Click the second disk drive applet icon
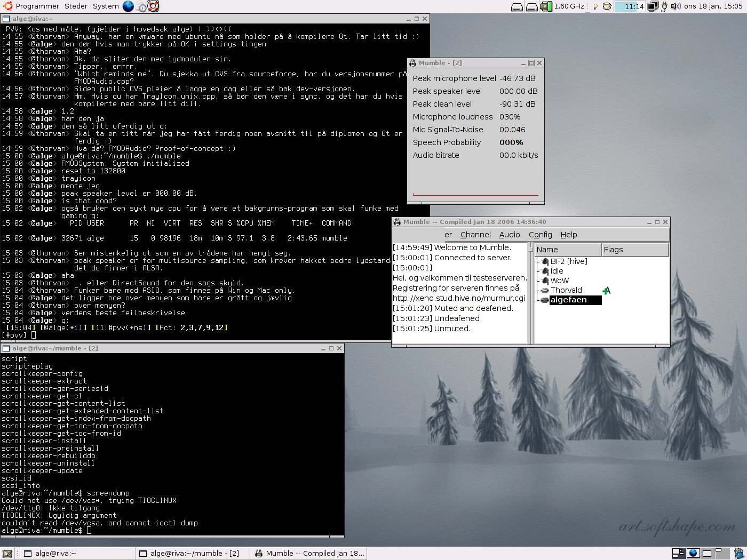This screenshot has width=747, height=560. [531, 6]
